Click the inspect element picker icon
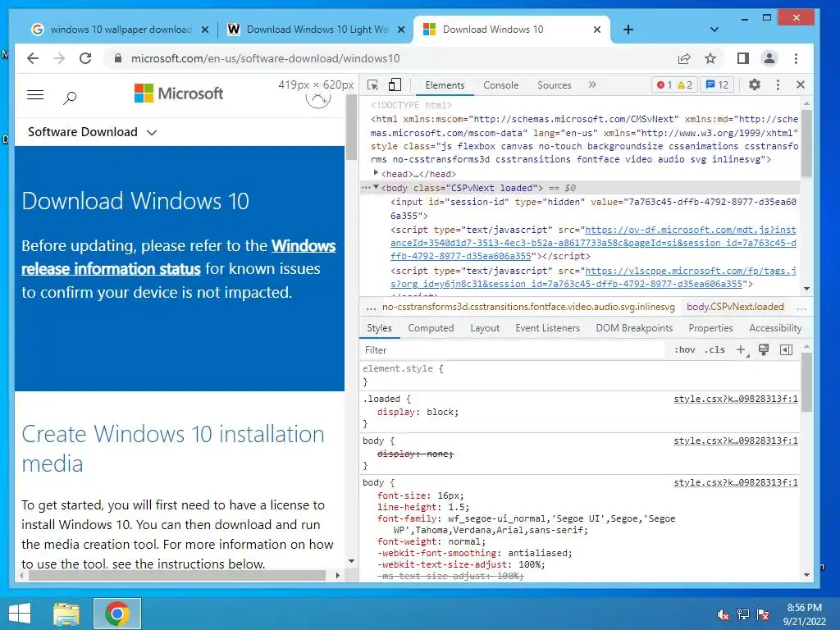This screenshot has height=630, width=840. tap(373, 85)
